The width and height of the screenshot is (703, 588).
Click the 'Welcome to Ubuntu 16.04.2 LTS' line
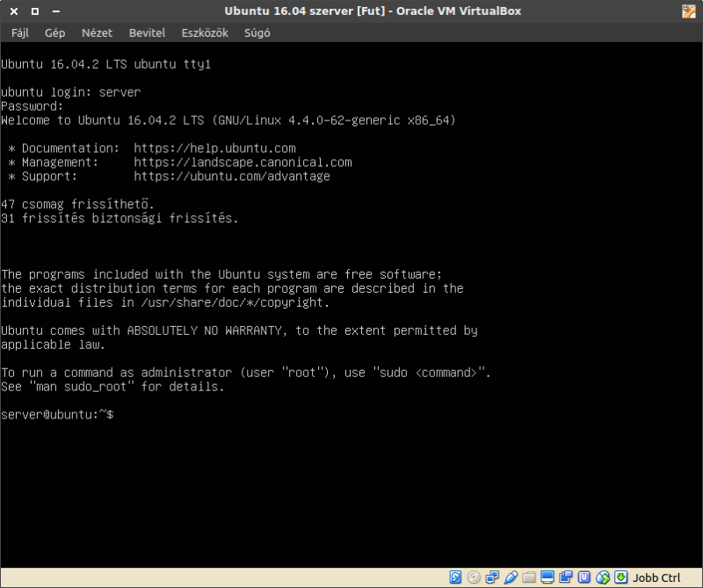click(228, 120)
